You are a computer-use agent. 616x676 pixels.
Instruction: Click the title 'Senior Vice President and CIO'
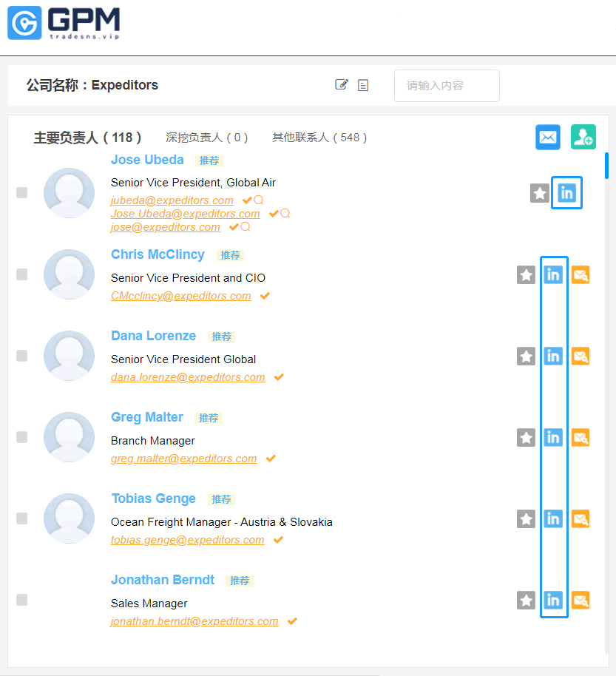(x=188, y=278)
